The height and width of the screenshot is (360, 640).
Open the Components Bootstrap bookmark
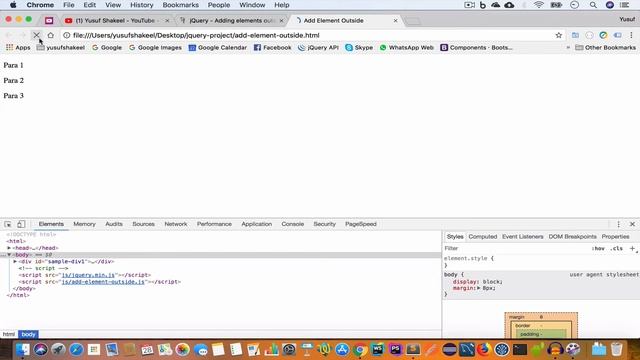(476, 47)
